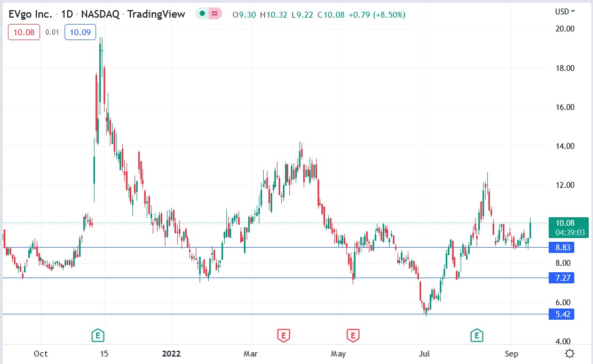Viewport: 593px width, 364px height.
Task: Click the EVgo Inc. symbol title
Action: tap(30, 14)
